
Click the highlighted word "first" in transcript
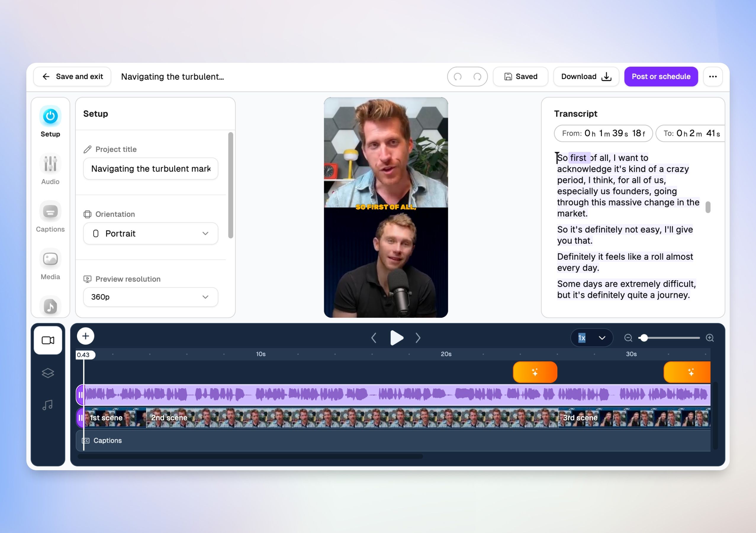(578, 158)
